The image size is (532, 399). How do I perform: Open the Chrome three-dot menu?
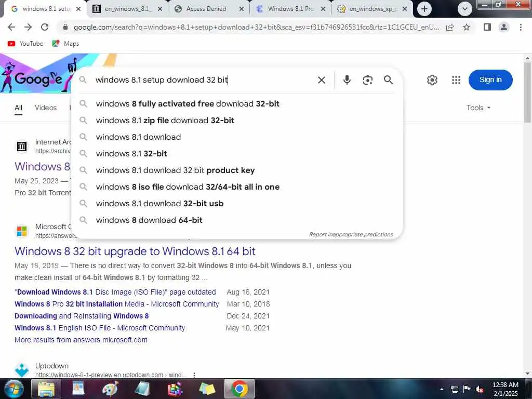(x=521, y=27)
